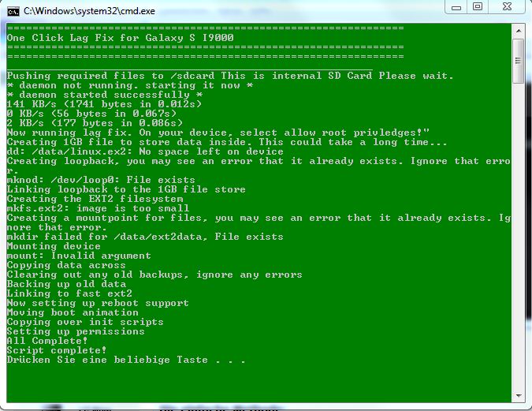
Task: Click the line '2 KB/s (177 bytes in 0.086s)'
Action: (x=95, y=123)
